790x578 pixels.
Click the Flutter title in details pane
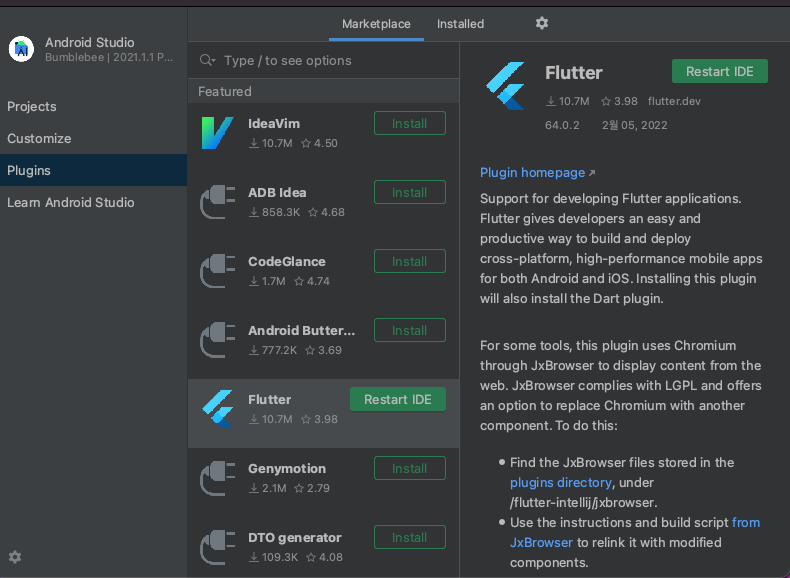pos(573,73)
